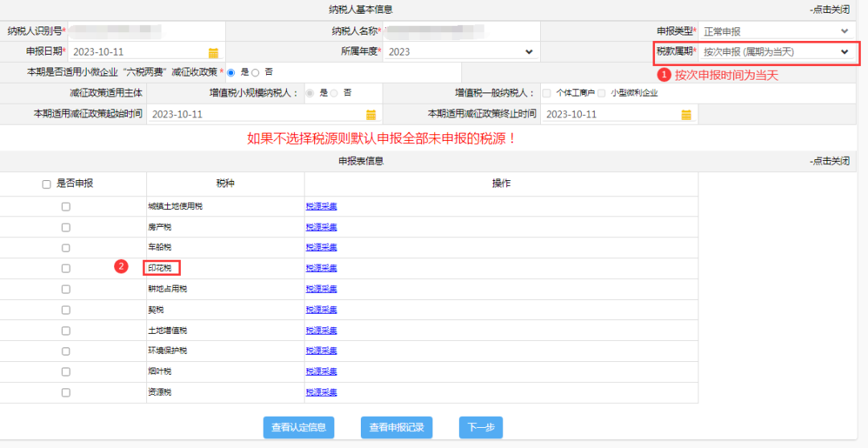Screen dimensions: 868x448
Task: Check the 车船税 row checkbox
Action: (66, 248)
